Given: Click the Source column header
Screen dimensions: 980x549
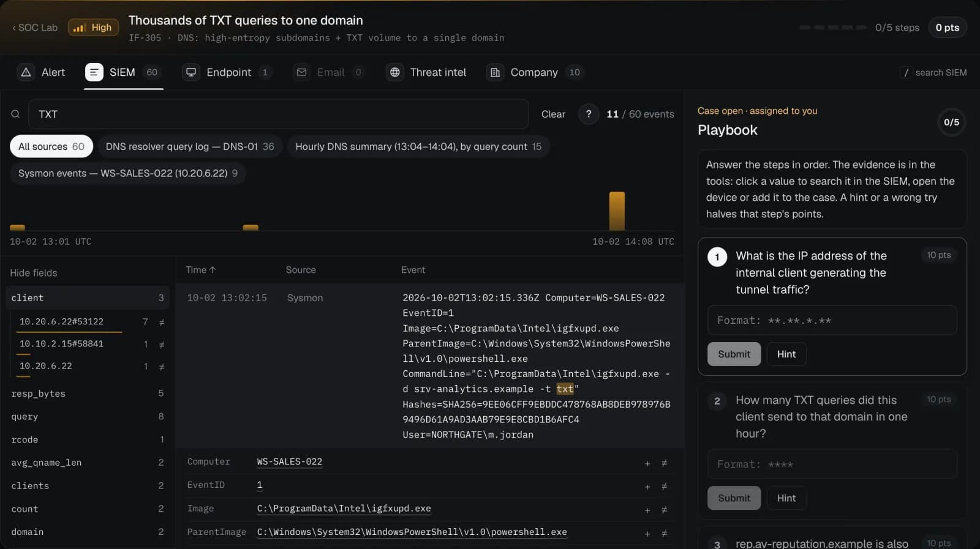Looking at the screenshot, I should pos(301,270).
